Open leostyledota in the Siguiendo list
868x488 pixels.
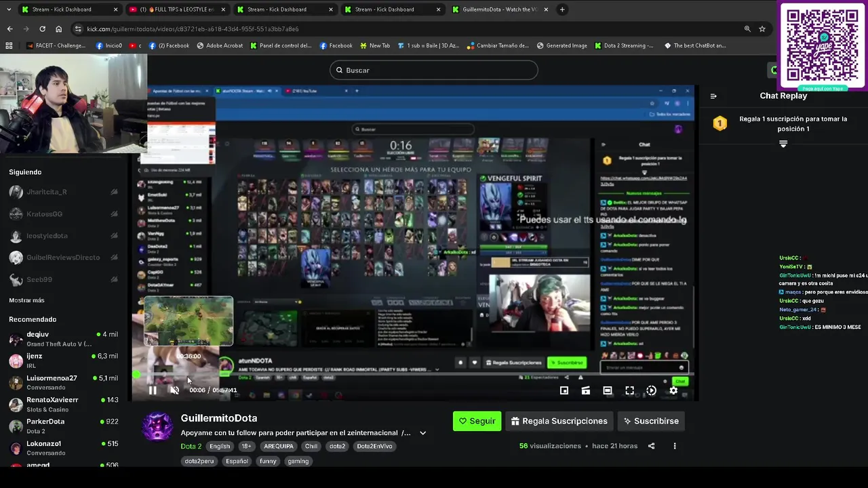(65, 236)
